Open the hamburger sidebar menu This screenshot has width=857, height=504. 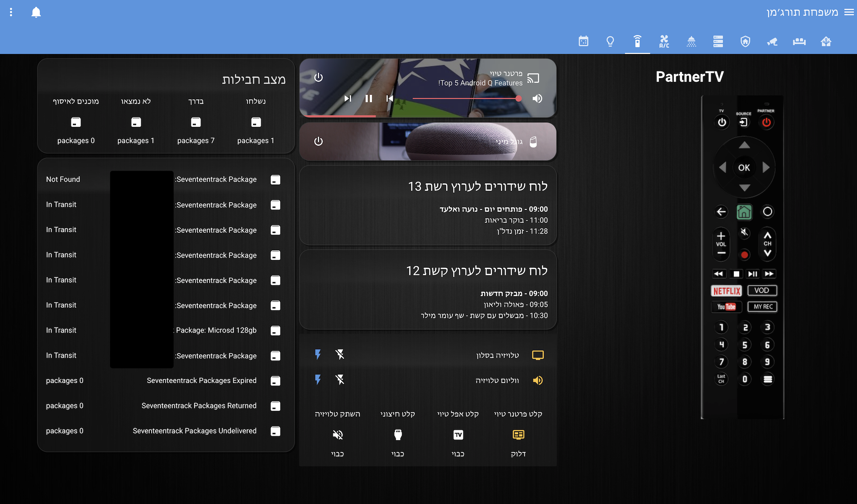tap(849, 12)
